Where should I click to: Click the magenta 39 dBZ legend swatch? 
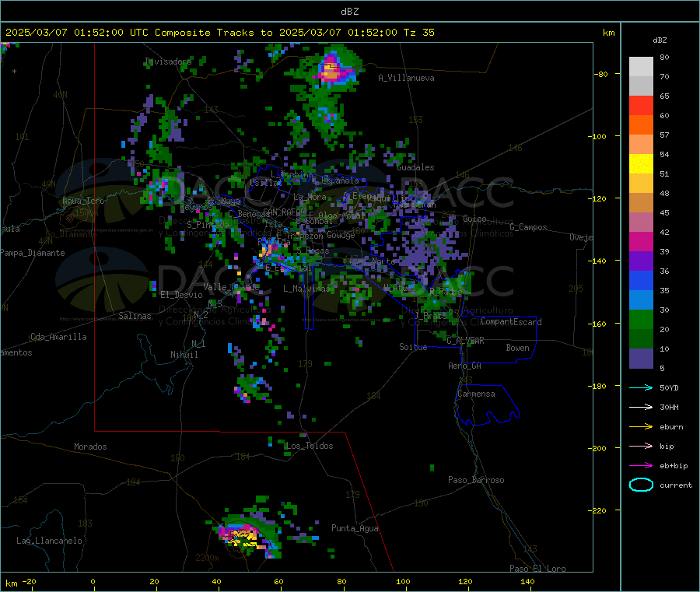point(641,241)
